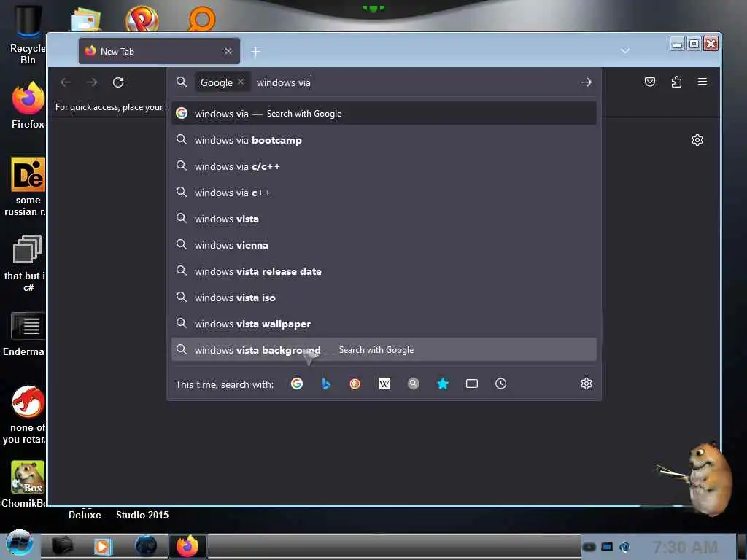Choose suggestion 'windows via c++'
The width and height of the screenshot is (747, 560).
coord(384,192)
